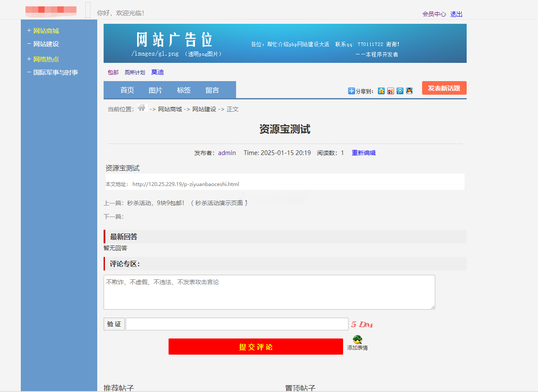Share to QQ via the penguin icon

pos(409,91)
